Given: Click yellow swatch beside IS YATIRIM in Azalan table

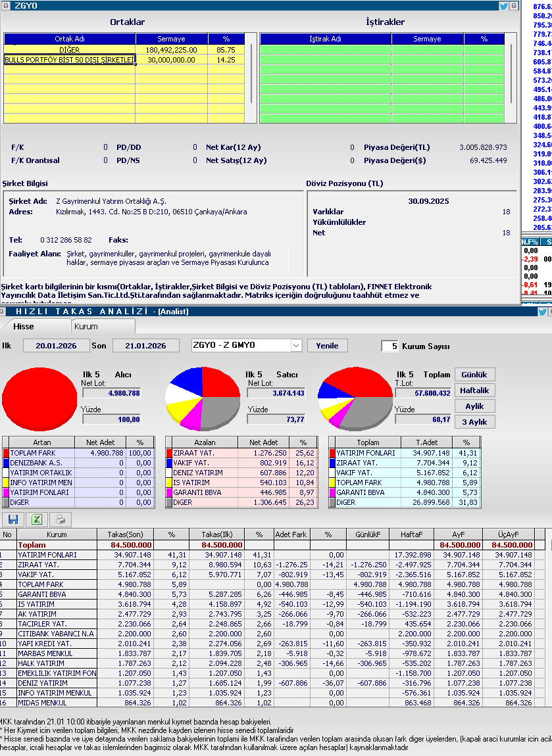Looking at the screenshot, I should [169, 483].
